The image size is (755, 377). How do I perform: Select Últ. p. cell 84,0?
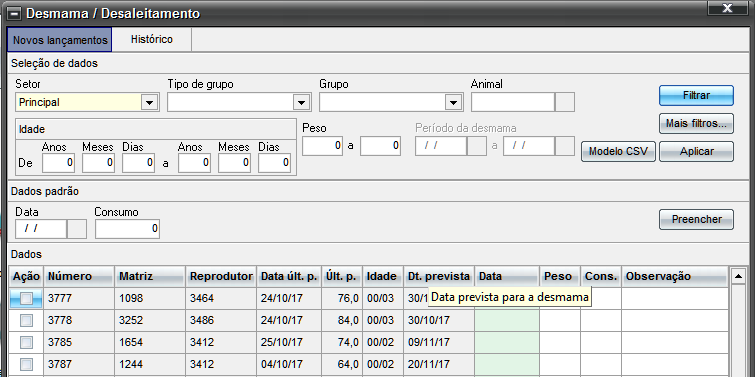[x=341, y=320]
